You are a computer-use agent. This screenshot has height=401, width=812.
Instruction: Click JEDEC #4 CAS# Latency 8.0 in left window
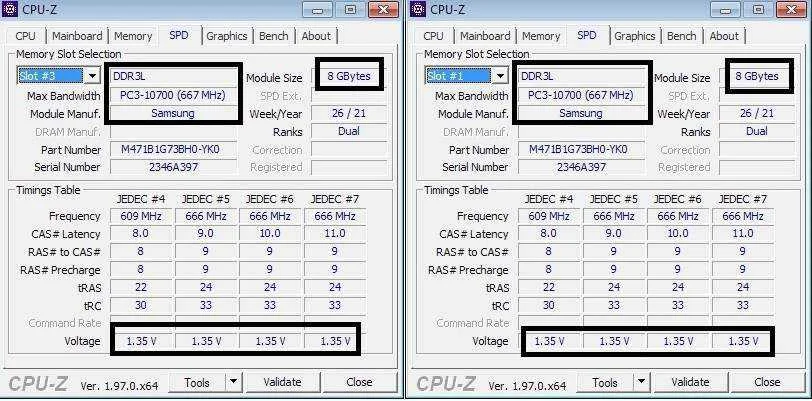pyautogui.click(x=141, y=234)
